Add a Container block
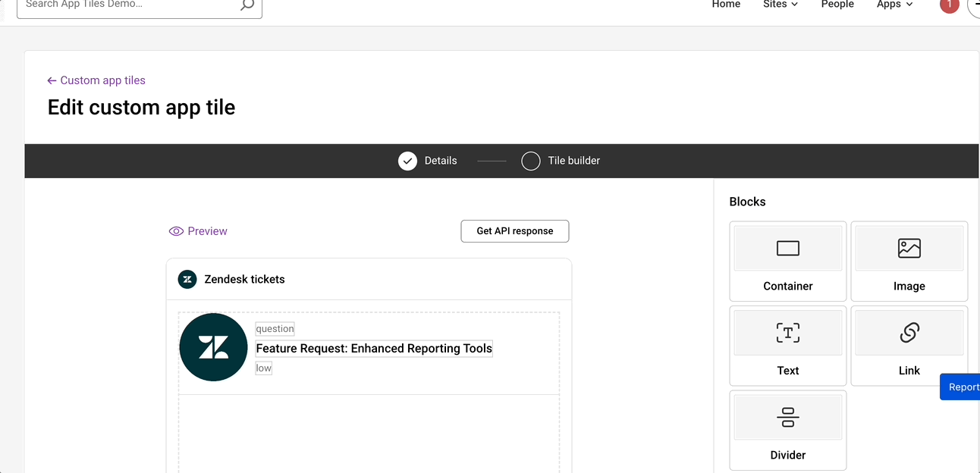 [787, 261]
